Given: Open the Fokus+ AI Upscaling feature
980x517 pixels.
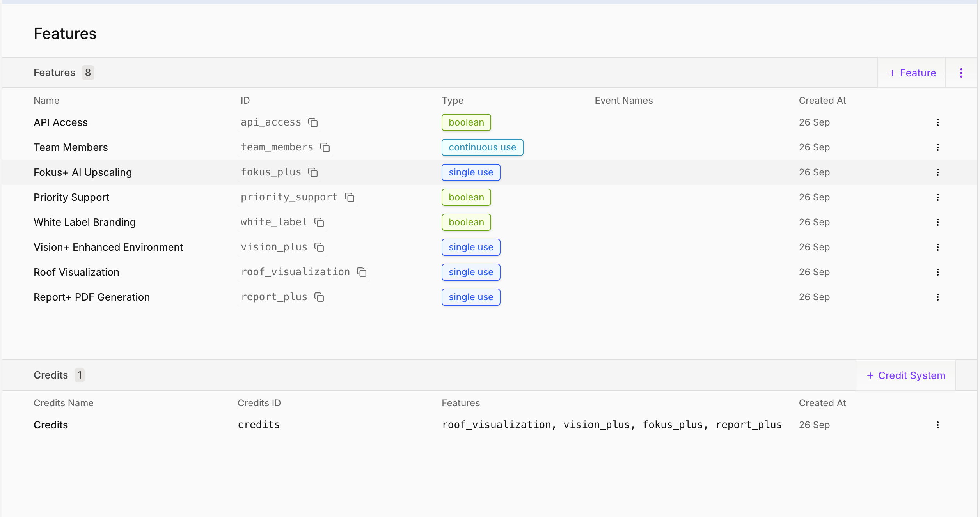Looking at the screenshot, I should tap(83, 172).
